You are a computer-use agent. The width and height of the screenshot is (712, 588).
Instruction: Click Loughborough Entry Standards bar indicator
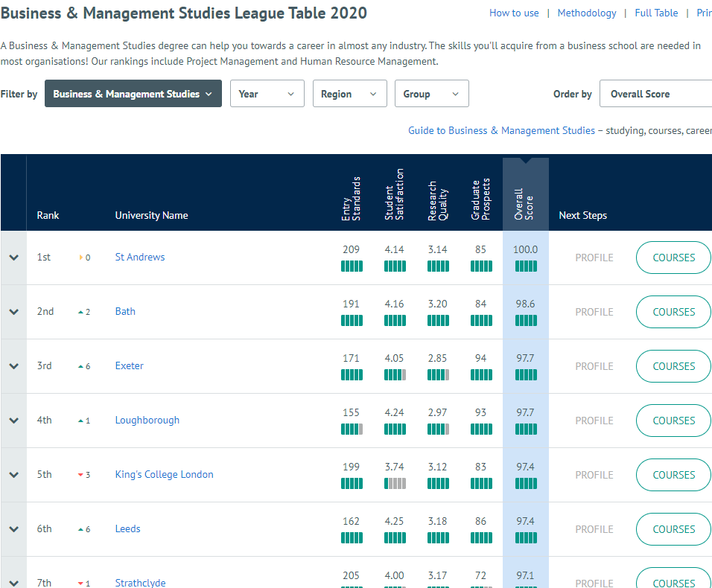(352, 429)
